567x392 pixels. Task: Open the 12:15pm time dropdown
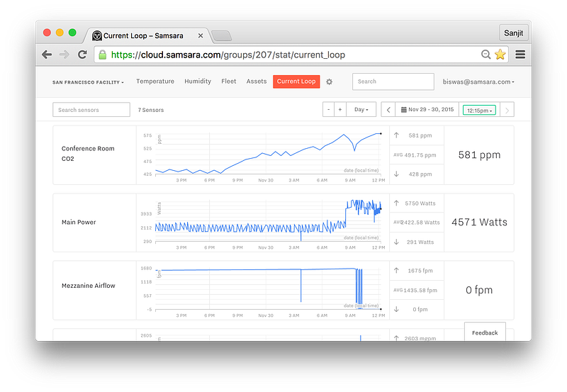[480, 111]
